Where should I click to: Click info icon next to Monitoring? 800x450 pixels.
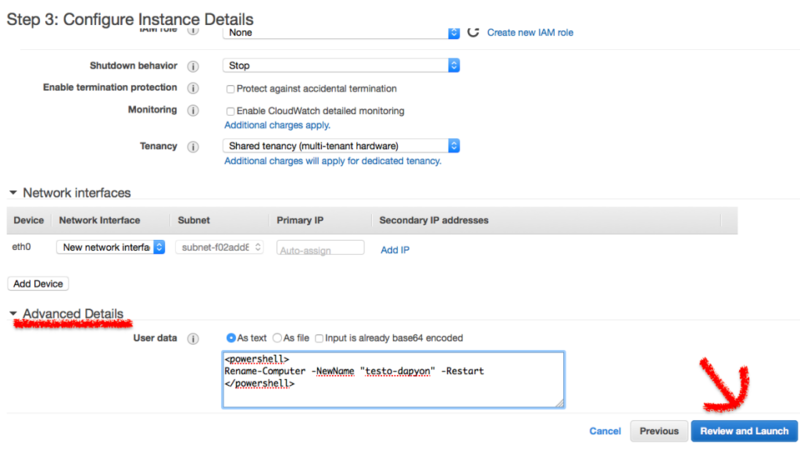(x=192, y=110)
